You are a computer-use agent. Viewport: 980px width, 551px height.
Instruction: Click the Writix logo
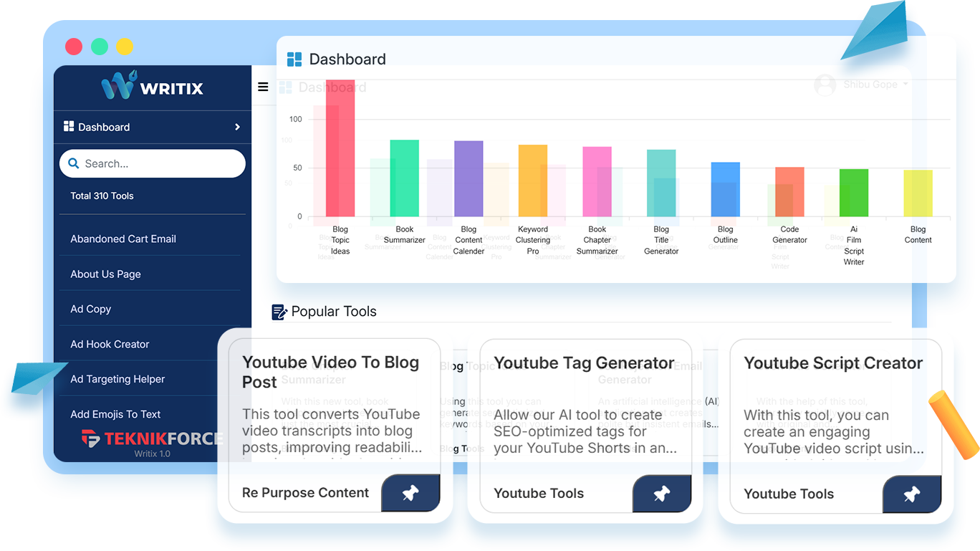[152, 86]
